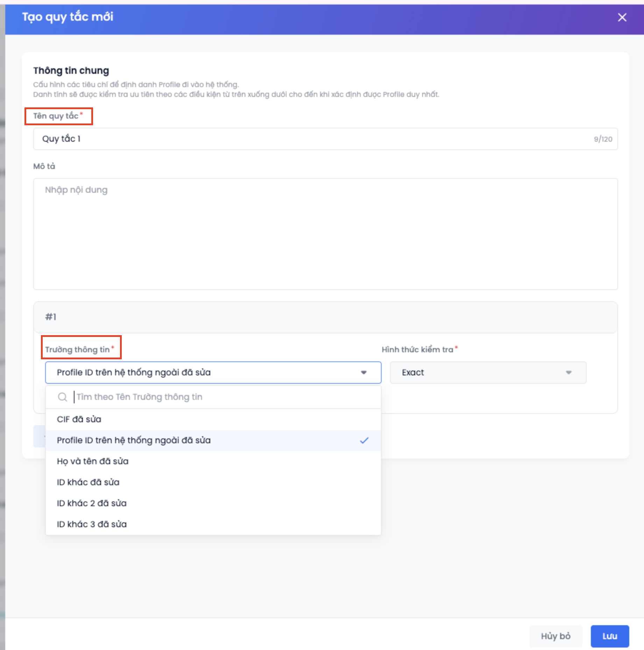644x650 pixels.
Task: Choose ID khác 3 đã sửa option
Action: coord(92,524)
